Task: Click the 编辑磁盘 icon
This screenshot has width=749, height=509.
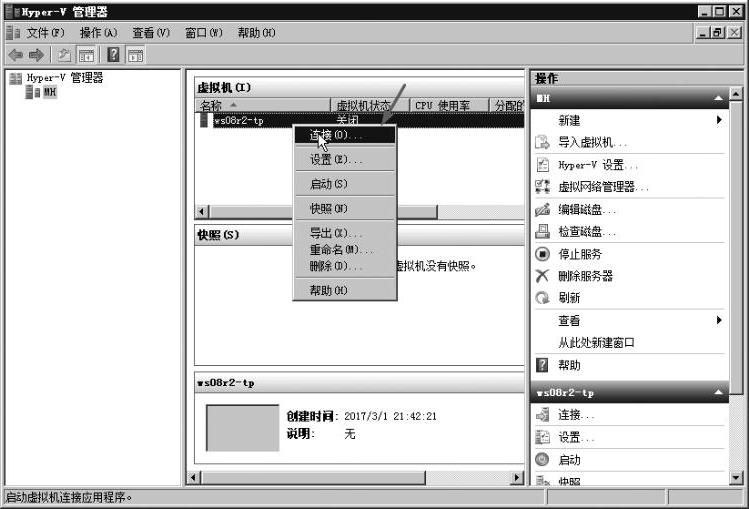Action: (542, 209)
